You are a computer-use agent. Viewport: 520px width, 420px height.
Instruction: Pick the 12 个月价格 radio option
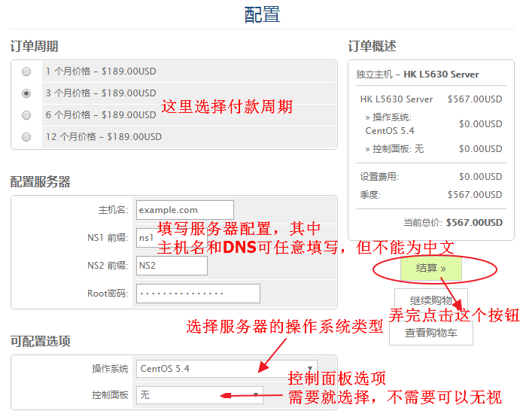click(x=26, y=137)
